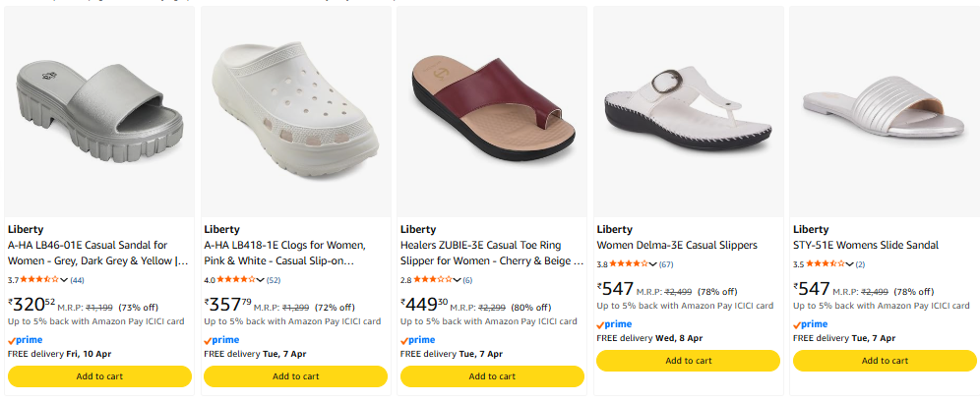Open the white Delma-3E slipper image
Viewport: 980px width, 402px height.
(x=688, y=110)
